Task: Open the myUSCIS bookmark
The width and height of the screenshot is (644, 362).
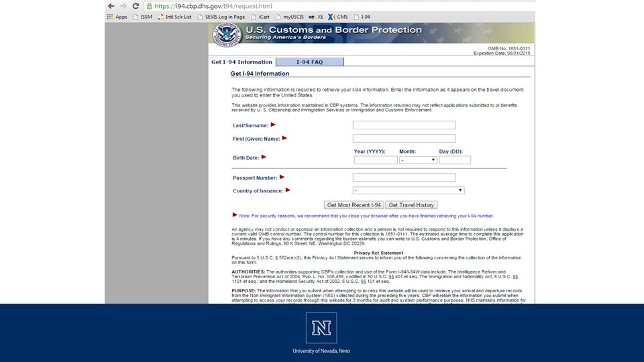Action: [290, 17]
